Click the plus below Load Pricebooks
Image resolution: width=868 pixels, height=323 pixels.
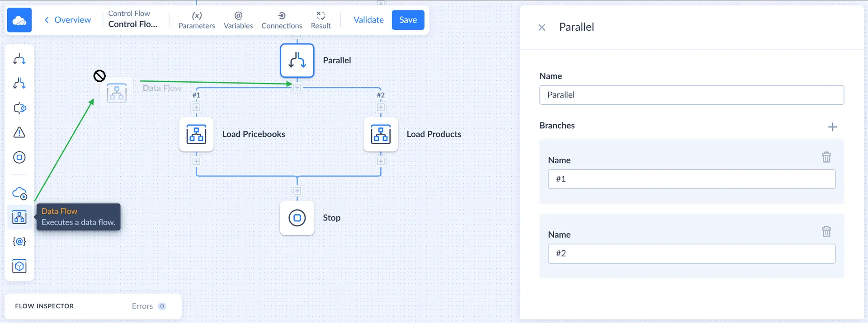point(196,161)
